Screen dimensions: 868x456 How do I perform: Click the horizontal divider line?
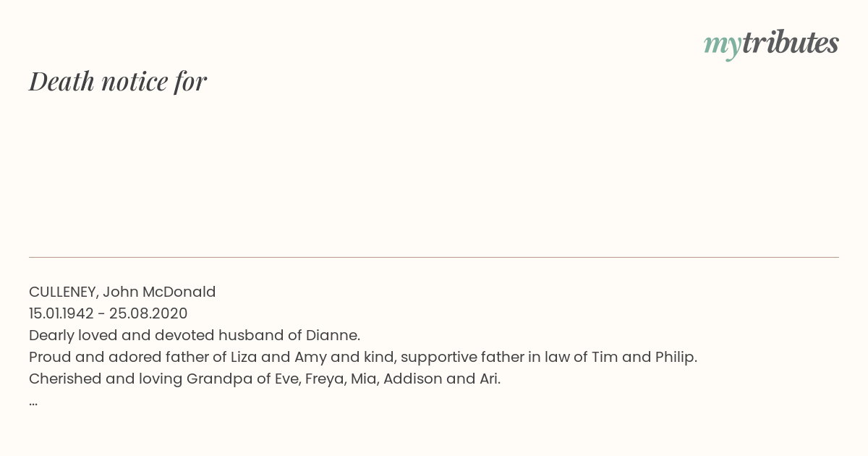tap(434, 257)
